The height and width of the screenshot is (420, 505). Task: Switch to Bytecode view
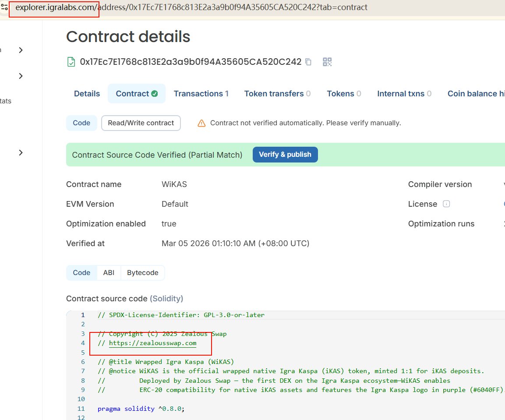pyautogui.click(x=143, y=273)
